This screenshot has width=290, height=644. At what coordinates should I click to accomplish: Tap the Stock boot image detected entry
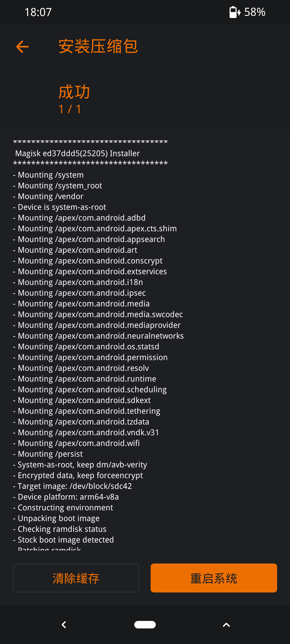(63, 539)
